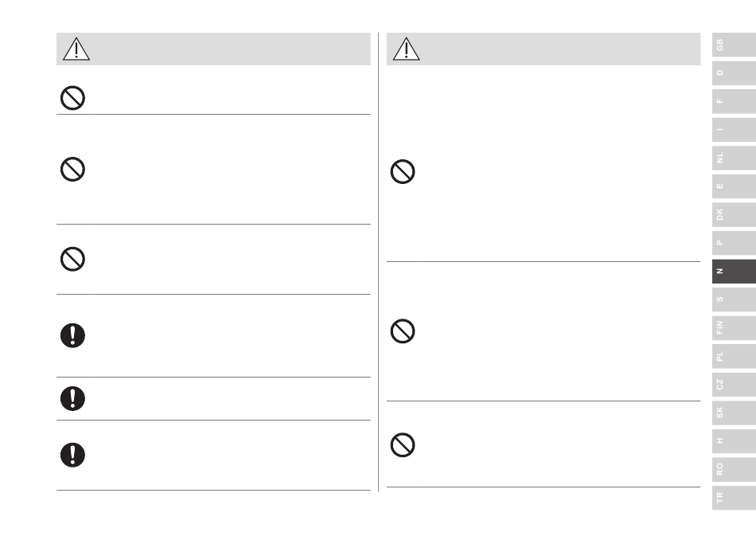
Task: Go to the NL language tab
Action: (x=734, y=158)
